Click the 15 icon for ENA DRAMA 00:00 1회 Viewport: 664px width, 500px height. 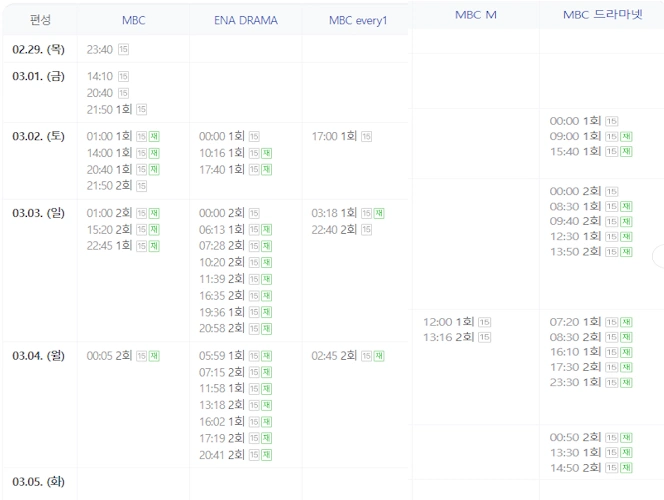coord(254,136)
